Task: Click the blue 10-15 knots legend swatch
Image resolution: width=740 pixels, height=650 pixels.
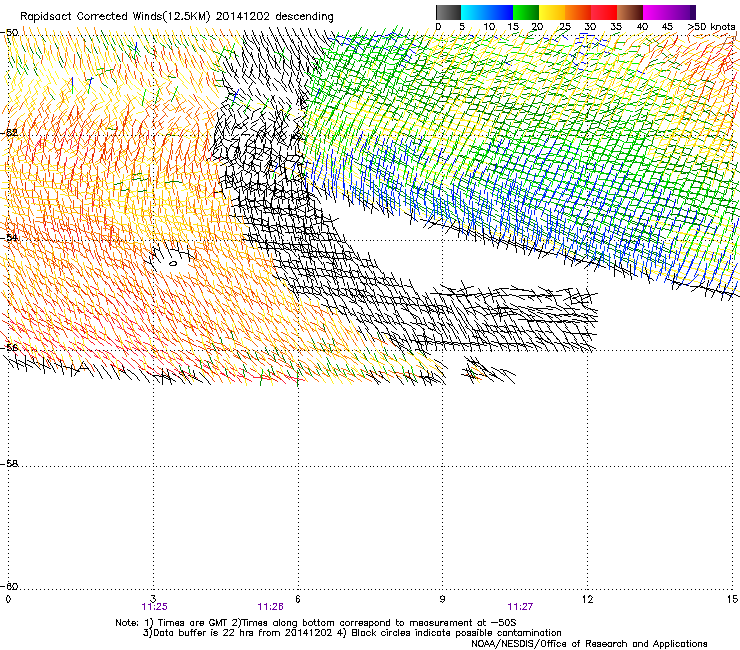Action: (x=500, y=12)
